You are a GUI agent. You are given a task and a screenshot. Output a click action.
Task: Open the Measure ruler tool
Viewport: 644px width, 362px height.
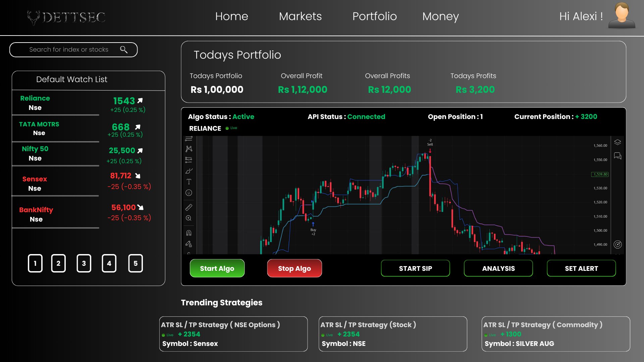189,207
